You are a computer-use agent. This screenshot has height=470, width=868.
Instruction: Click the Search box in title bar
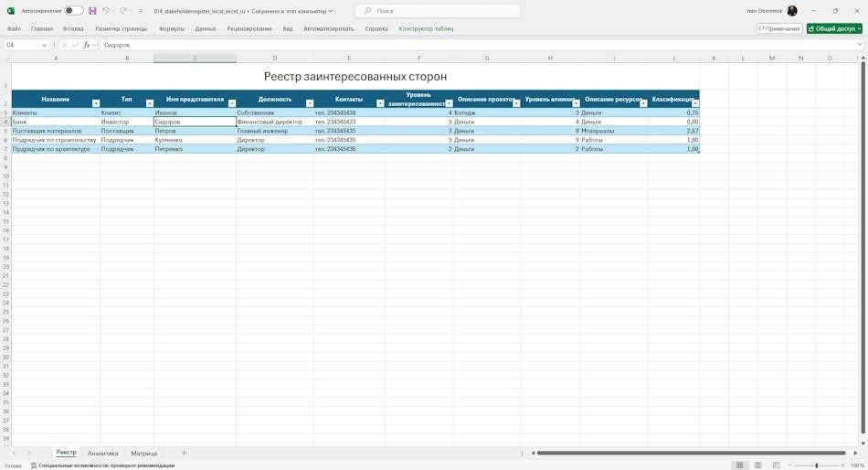[438, 11]
